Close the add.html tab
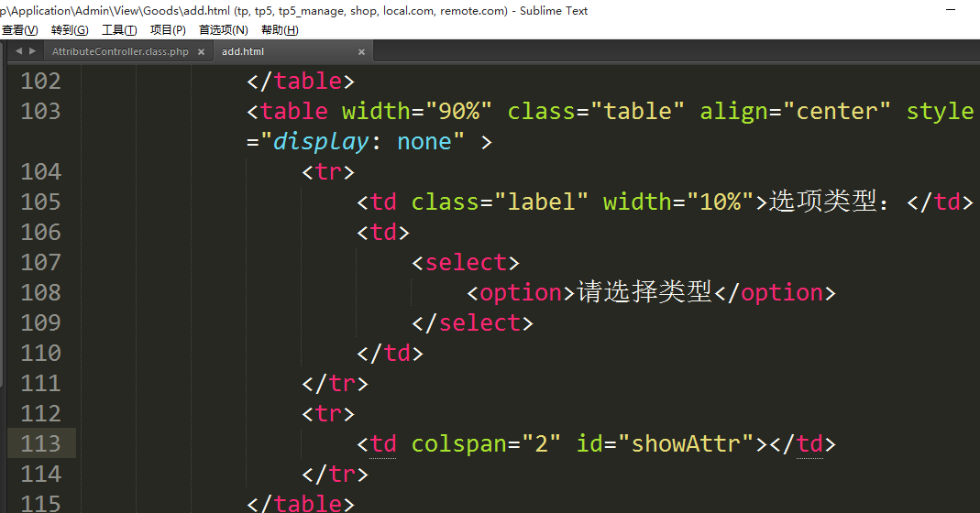980x513 pixels. point(361,52)
